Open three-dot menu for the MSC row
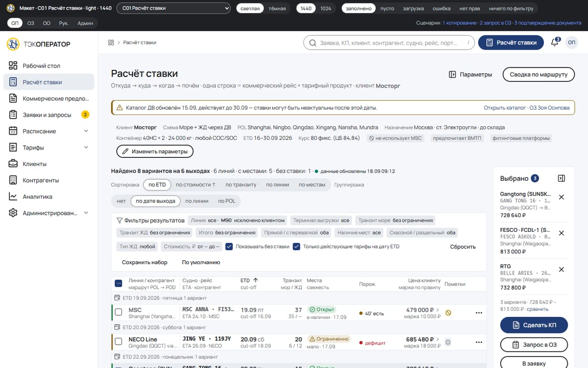Image resolution: width=588 pixels, height=368 pixels. pyautogui.click(x=479, y=313)
